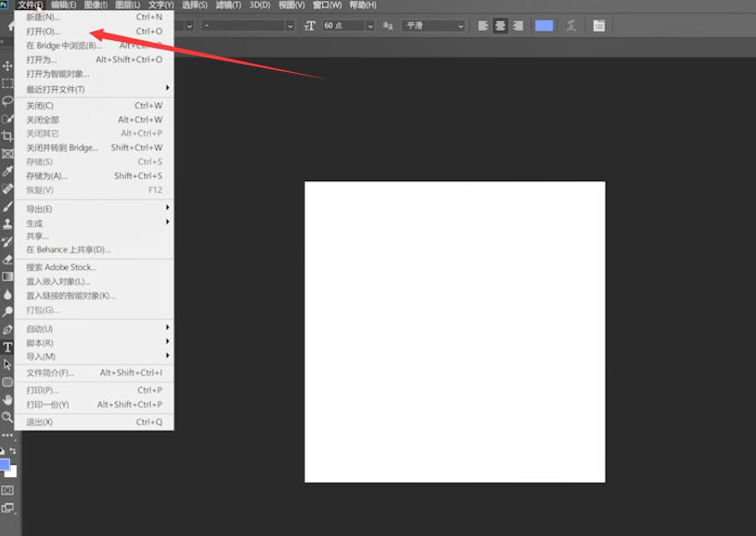The height and width of the screenshot is (536, 756).
Task: Open the font size 60 点 dropdown
Action: click(x=370, y=25)
